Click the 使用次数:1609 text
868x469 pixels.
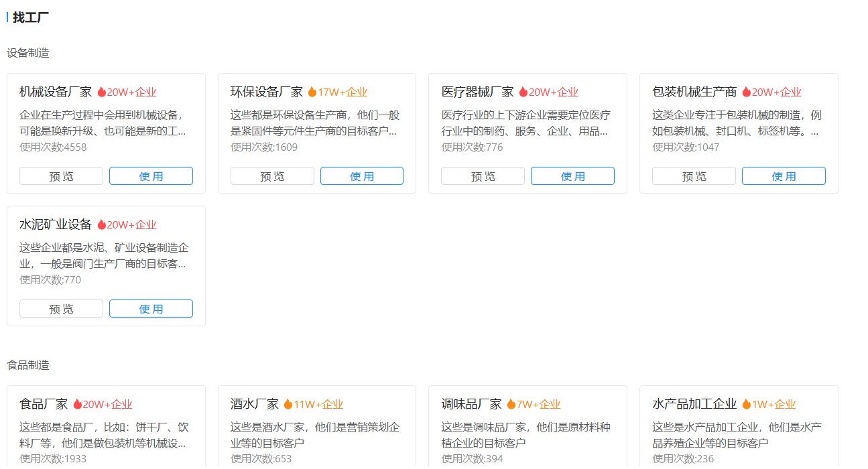point(264,147)
